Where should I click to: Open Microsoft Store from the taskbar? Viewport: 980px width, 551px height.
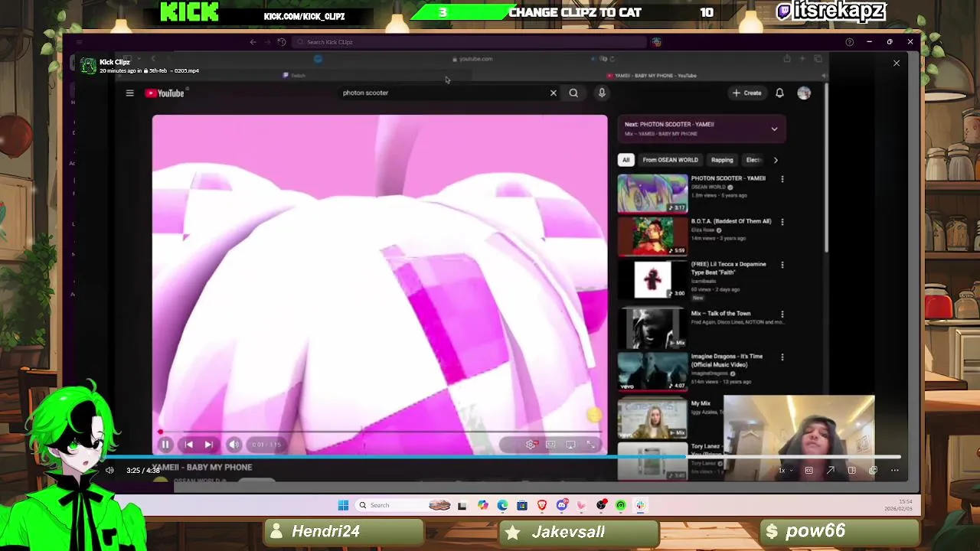[x=522, y=505]
